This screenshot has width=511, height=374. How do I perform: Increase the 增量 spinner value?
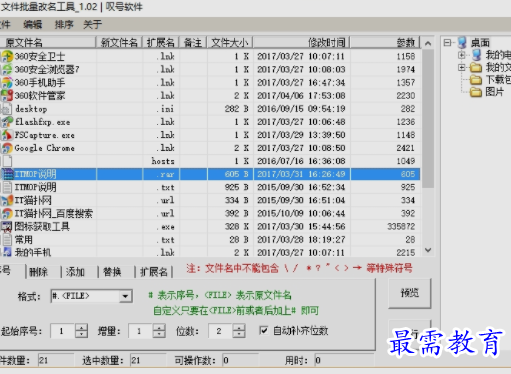pyautogui.click(x=159, y=327)
